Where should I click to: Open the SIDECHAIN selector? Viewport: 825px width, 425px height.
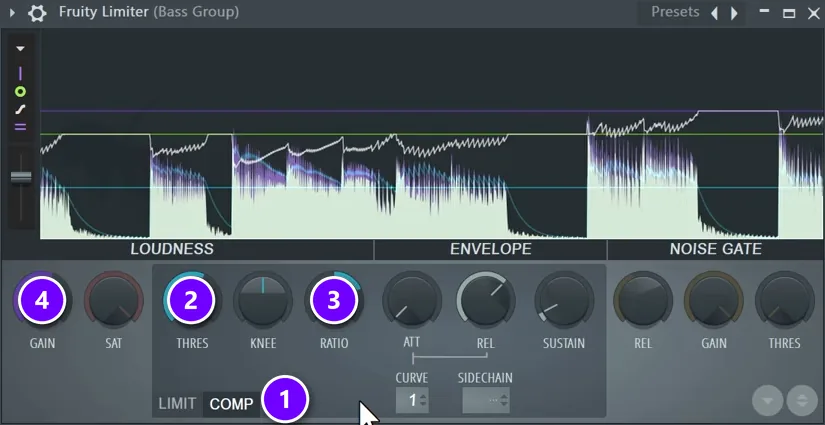click(486, 400)
